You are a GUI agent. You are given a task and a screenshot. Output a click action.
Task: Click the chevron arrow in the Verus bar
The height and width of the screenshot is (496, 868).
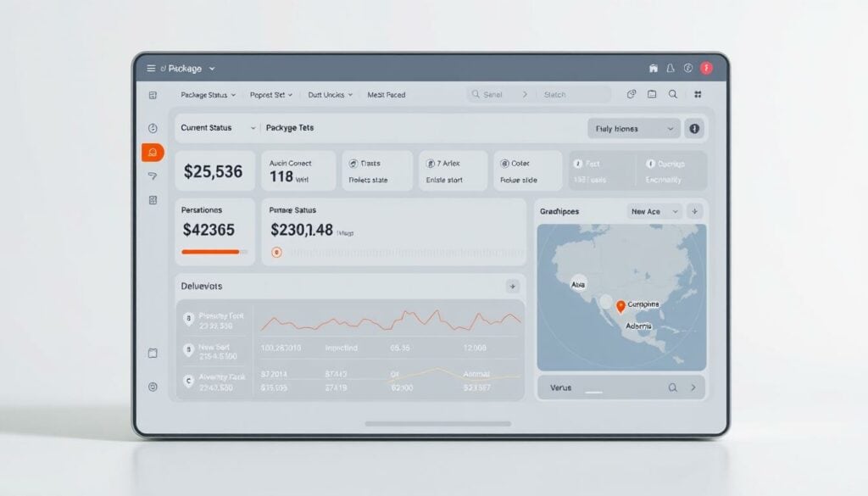coord(693,387)
